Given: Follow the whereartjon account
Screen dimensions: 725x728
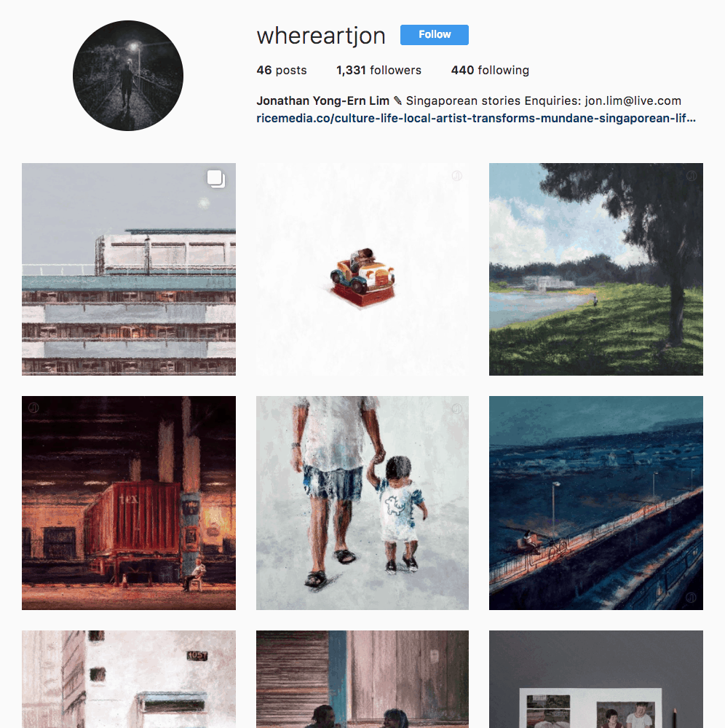Looking at the screenshot, I should coord(435,35).
